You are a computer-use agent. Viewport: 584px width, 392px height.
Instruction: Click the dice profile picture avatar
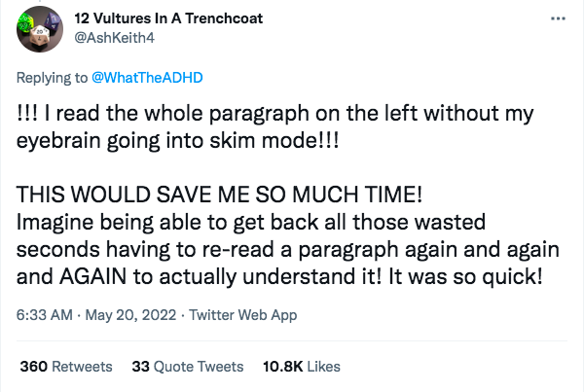(40, 33)
